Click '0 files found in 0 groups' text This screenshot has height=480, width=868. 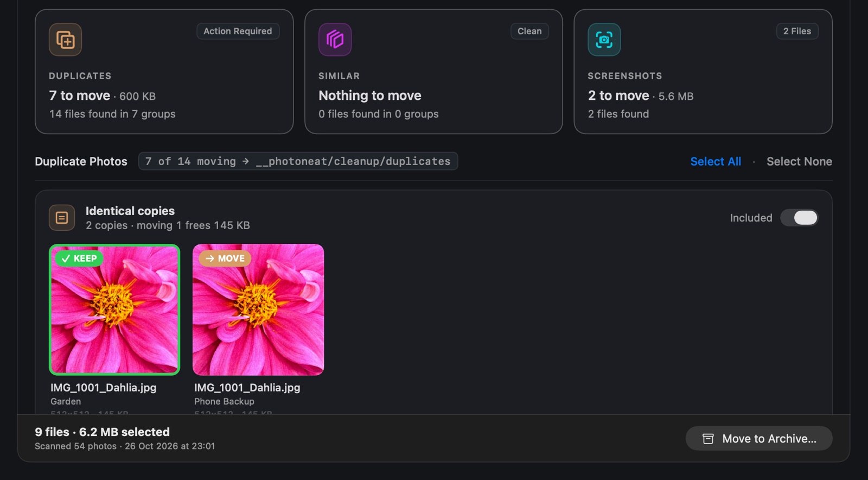379,114
